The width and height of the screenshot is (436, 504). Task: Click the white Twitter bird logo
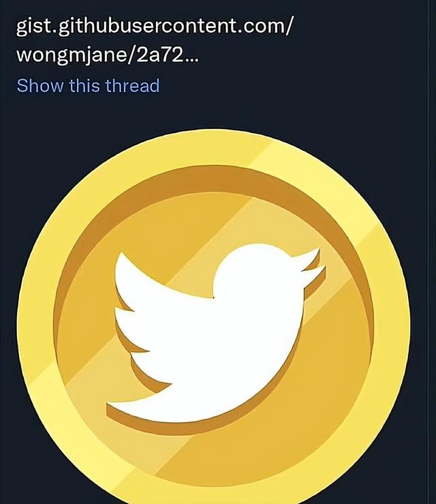tap(216, 333)
